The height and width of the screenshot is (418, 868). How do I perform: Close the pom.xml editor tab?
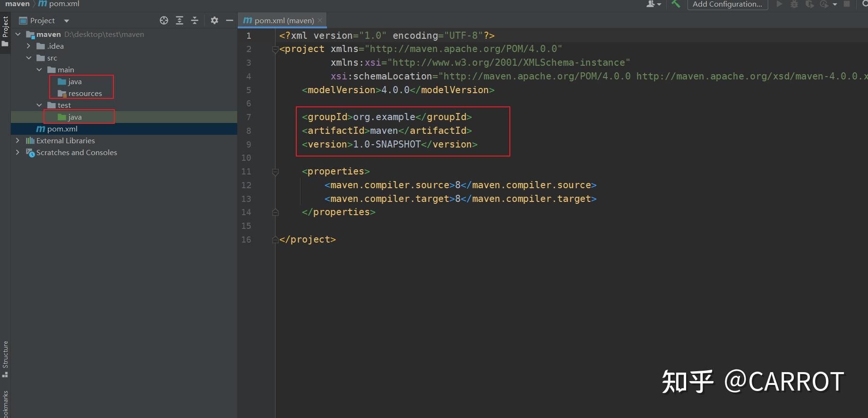[x=320, y=20]
